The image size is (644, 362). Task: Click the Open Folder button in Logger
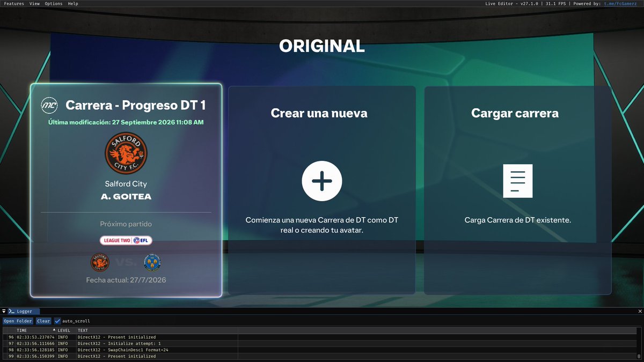tap(18, 321)
